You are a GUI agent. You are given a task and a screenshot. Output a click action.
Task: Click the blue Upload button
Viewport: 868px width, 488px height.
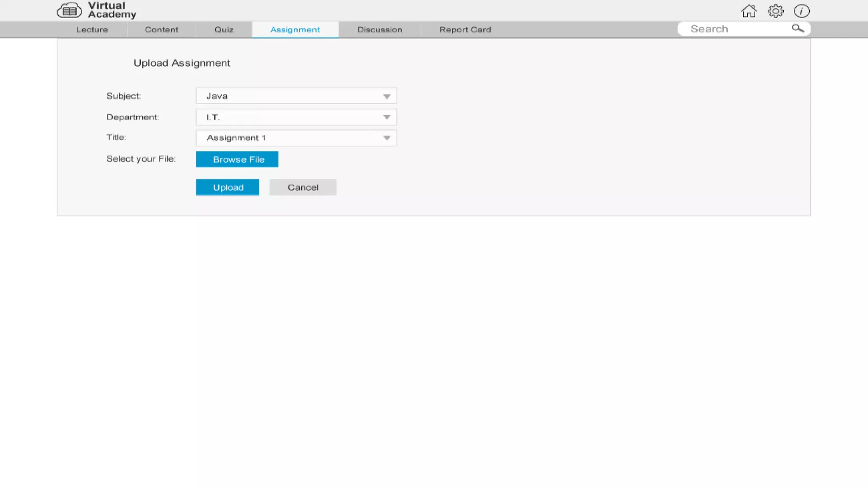click(x=228, y=187)
